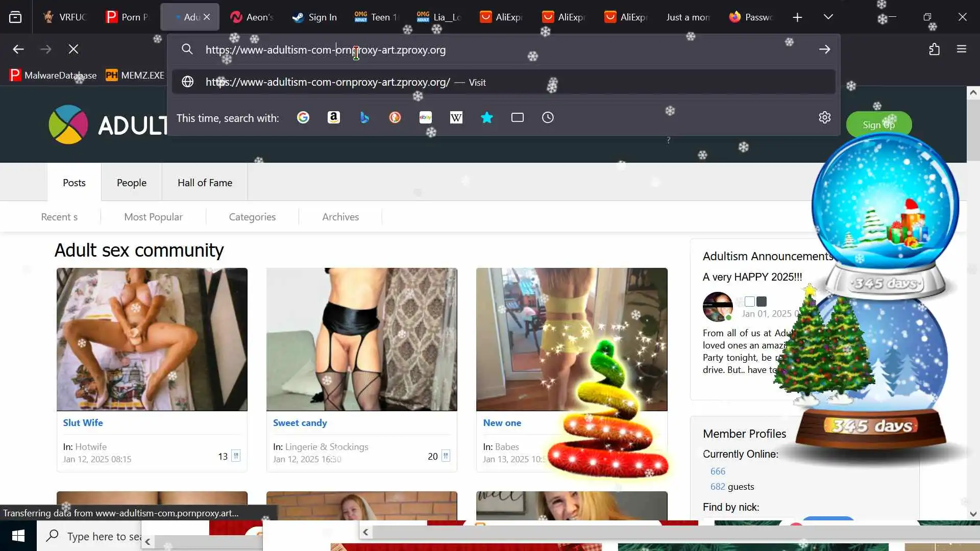Stop loading the page

[x=73, y=49]
